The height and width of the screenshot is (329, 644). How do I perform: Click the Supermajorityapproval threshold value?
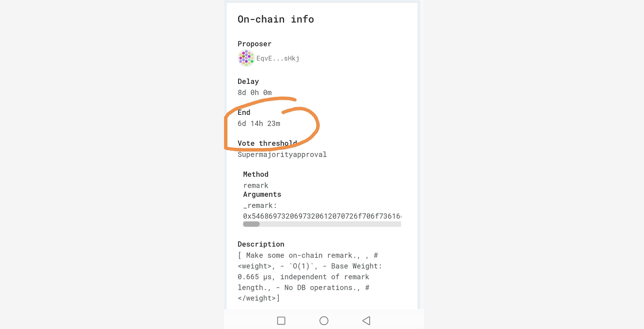pos(282,155)
